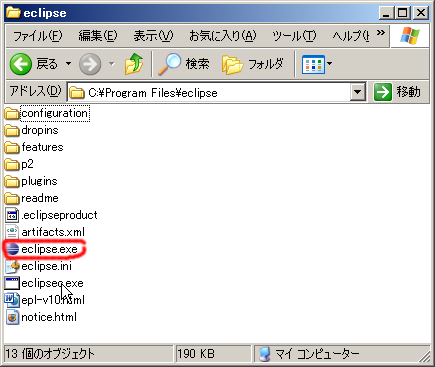The height and width of the screenshot is (367, 435).
Task: Open the ツール(T) menu
Action: pos(294,35)
